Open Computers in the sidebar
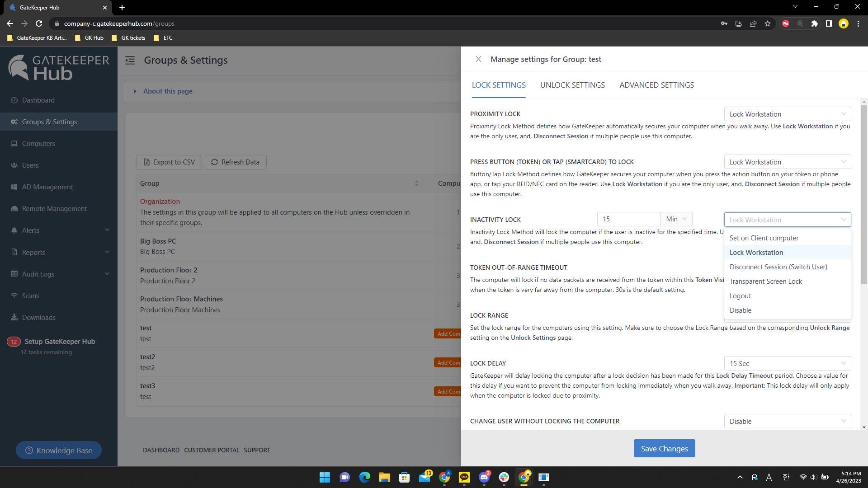 click(38, 144)
